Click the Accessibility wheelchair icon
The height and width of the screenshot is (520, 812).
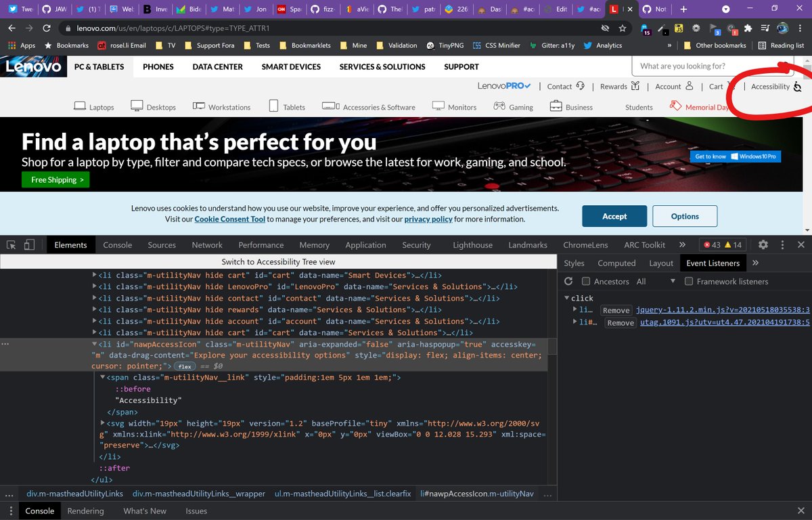point(797,87)
